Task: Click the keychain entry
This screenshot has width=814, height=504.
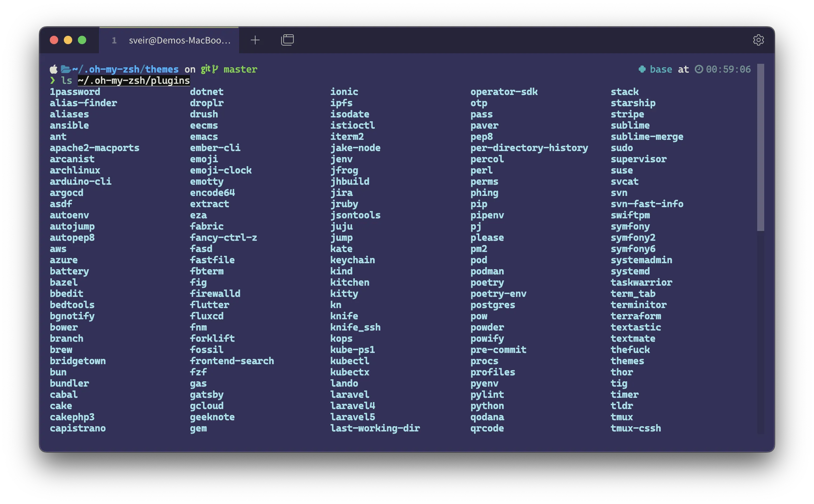Action: click(x=353, y=260)
